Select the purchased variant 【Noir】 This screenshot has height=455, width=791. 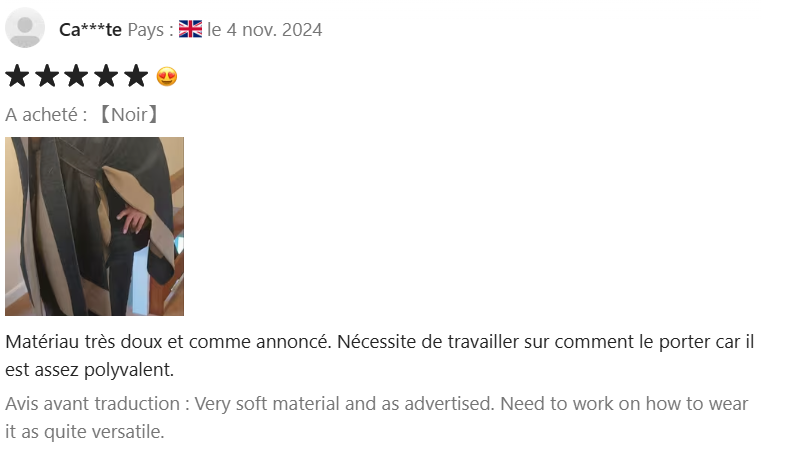click(x=127, y=115)
